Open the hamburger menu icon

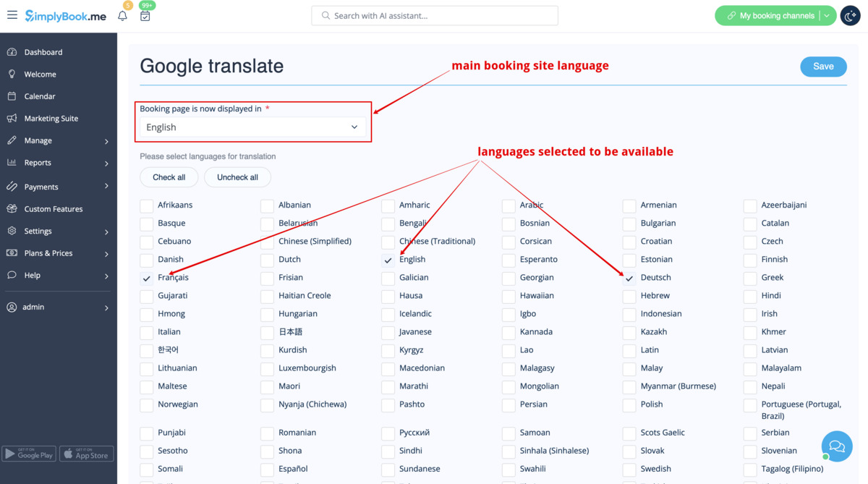pyautogui.click(x=12, y=14)
